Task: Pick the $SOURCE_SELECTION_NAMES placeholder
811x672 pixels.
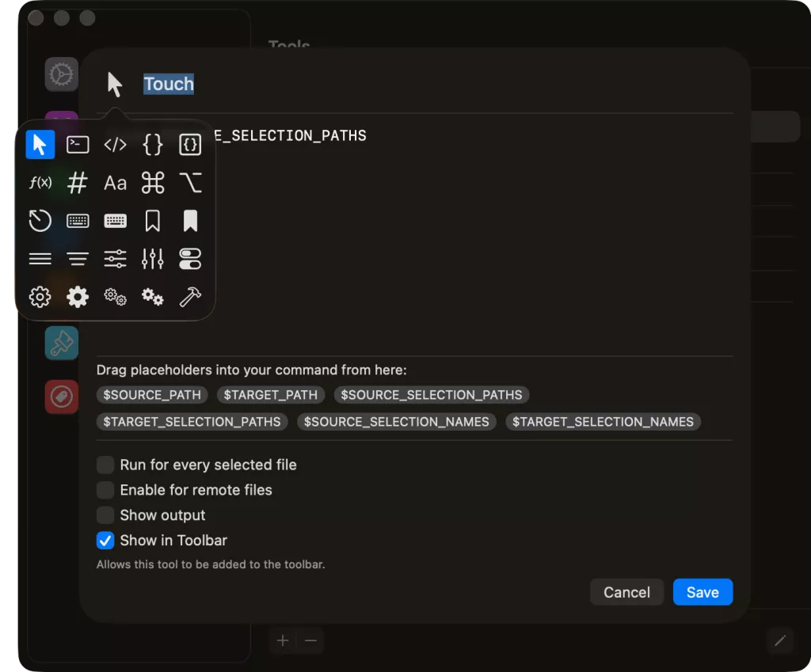Action: point(396,422)
